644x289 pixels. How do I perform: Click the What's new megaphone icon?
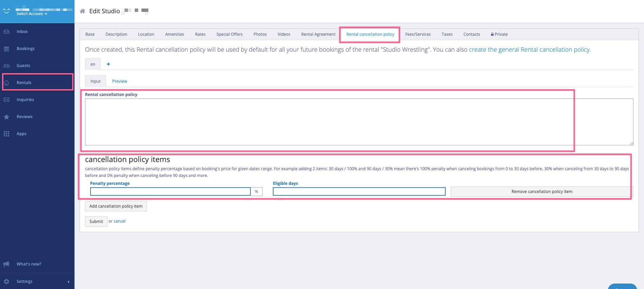pyautogui.click(x=6, y=264)
